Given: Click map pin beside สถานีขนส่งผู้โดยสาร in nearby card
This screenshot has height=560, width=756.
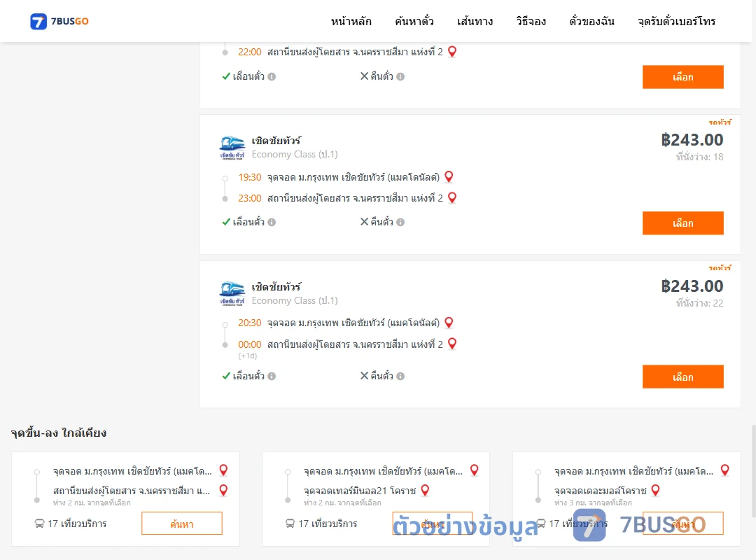Looking at the screenshot, I should 224,491.
